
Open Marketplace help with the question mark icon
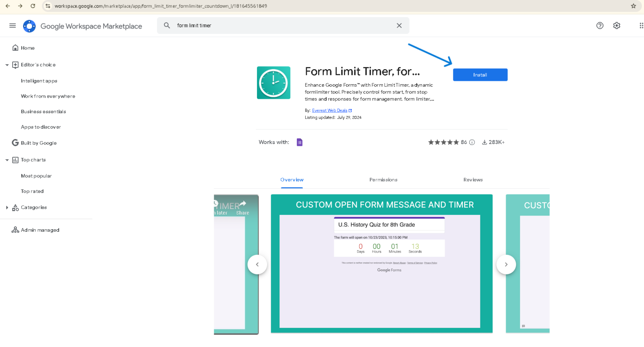[x=600, y=25]
